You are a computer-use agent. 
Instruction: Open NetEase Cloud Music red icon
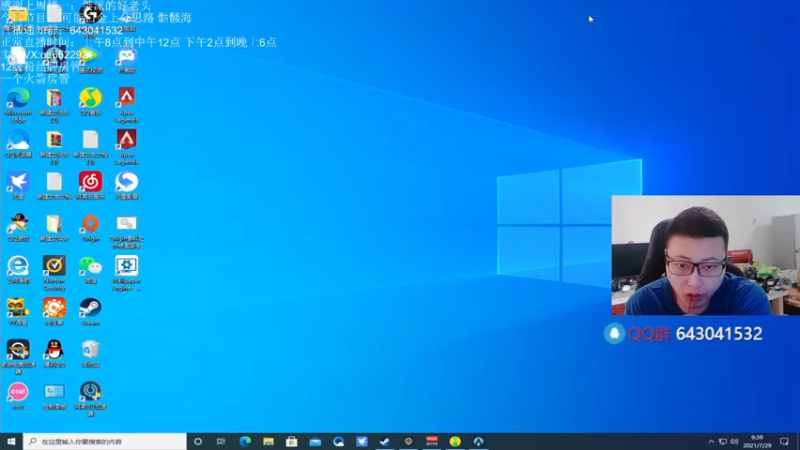pyautogui.click(x=90, y=185)
